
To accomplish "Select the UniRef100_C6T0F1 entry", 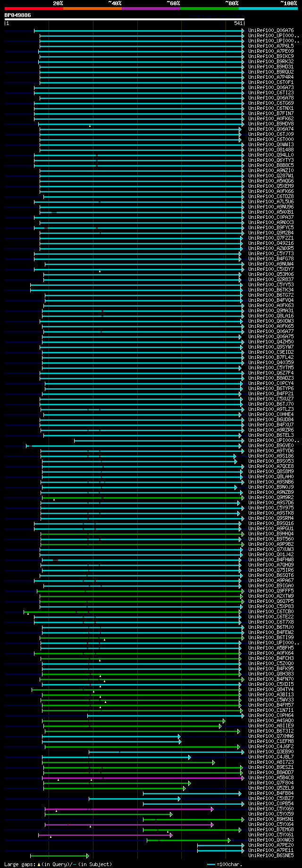I will point(271,83).
